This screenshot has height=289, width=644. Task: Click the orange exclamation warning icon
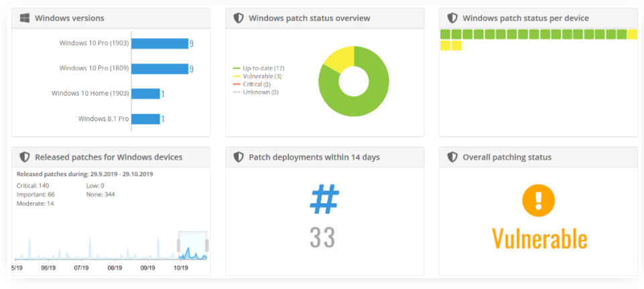click(x=539, y=200)
